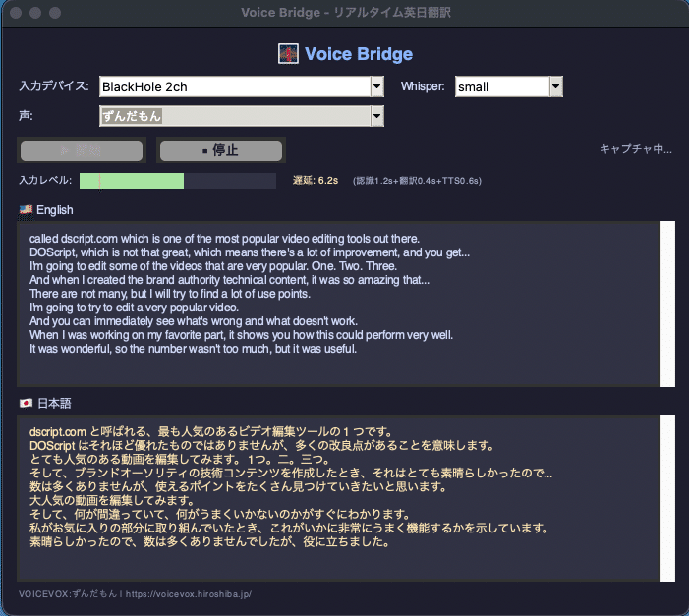Click the line ending 'One. Two. Three.'

click(213, 266)
